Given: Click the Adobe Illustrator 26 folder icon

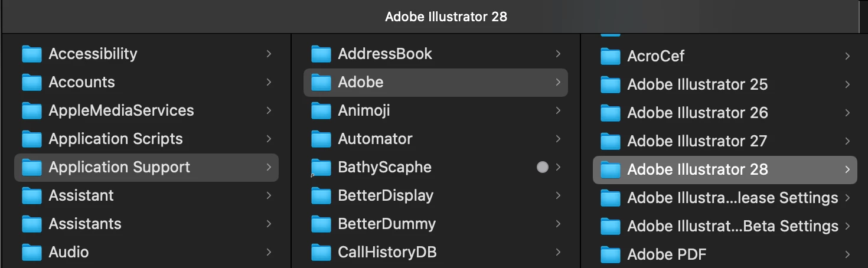Looking at the screenshot, I should pyautogui.click(x=611, y=113).
